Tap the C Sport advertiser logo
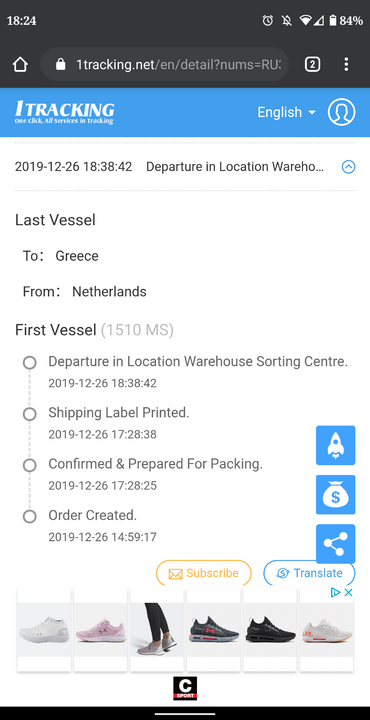The width and height of the screenshot is (370, 720). [185, 688]
